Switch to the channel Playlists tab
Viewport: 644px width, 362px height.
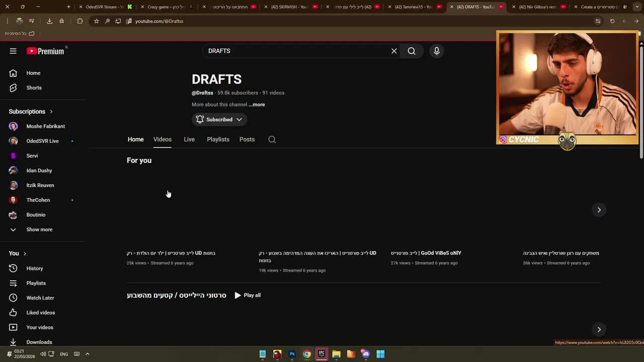click(x=218, y=139)
